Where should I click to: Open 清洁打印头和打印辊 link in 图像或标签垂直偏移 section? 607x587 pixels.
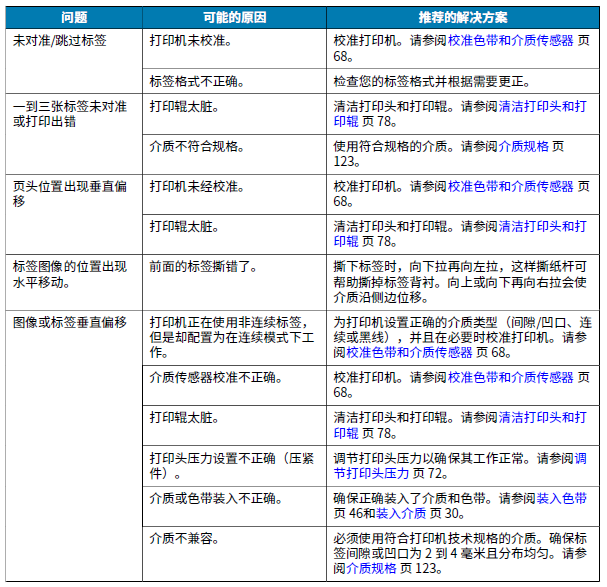coord(460,425)
